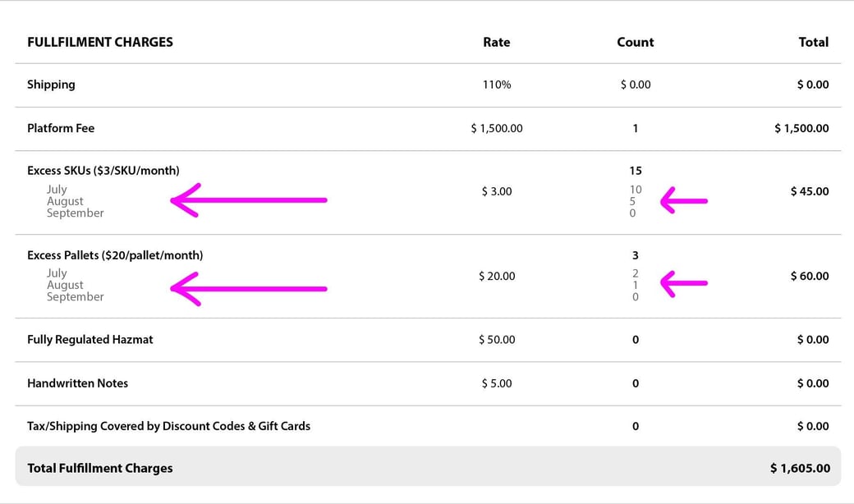Image resolution: width=854 pixels, height=504 pixels.
Task: Click the Handwritten Notes label
Action: (77, 383)
